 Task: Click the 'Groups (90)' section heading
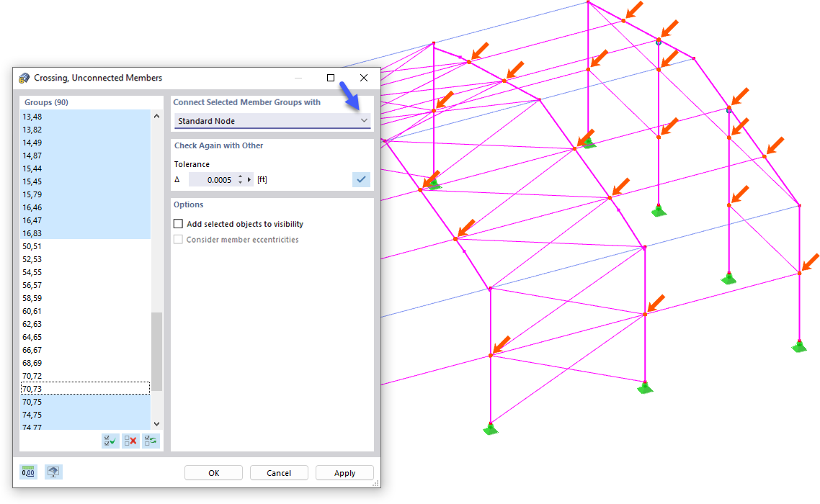point(46,102)
